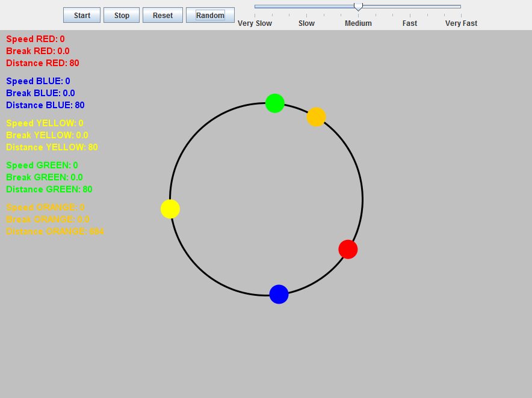This screenshot has width=532, height=398.
Task: Click the green dot on the circle
Action: (275, 103)
